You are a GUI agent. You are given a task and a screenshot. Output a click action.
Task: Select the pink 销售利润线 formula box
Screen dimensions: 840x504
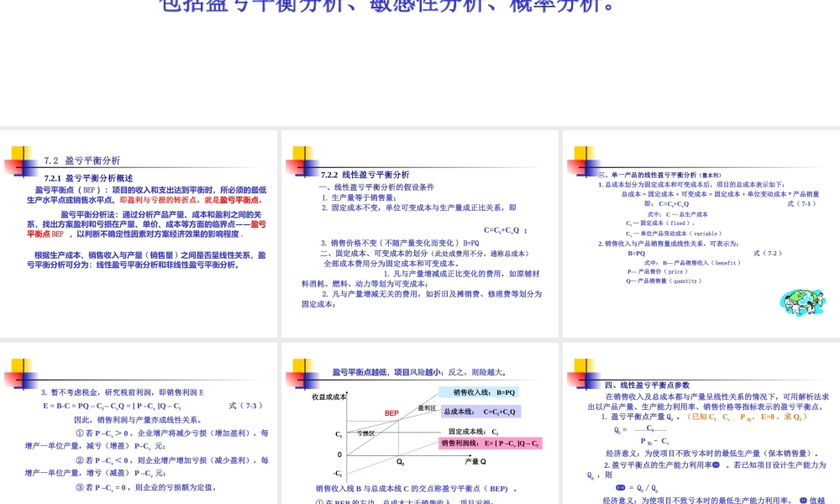click(x=490, y=445)
